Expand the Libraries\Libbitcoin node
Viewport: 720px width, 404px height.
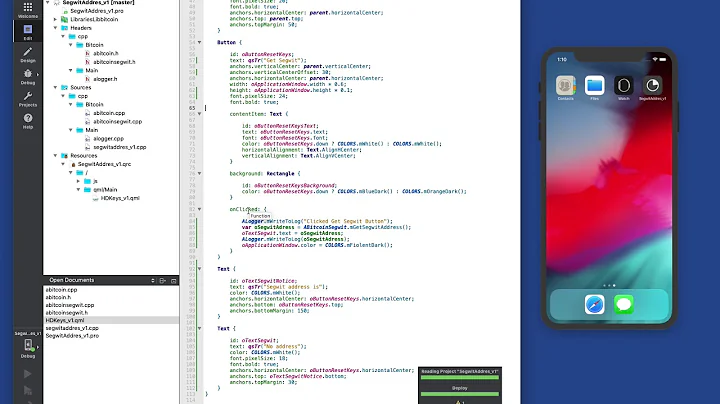tap(55, 19)
